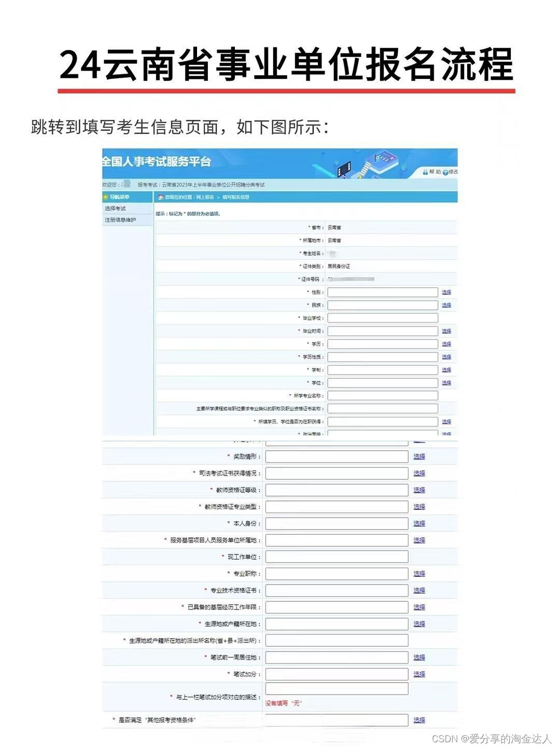Open 选择考试 in the navigation menu

pyautogui.click(x=115, y=209)
